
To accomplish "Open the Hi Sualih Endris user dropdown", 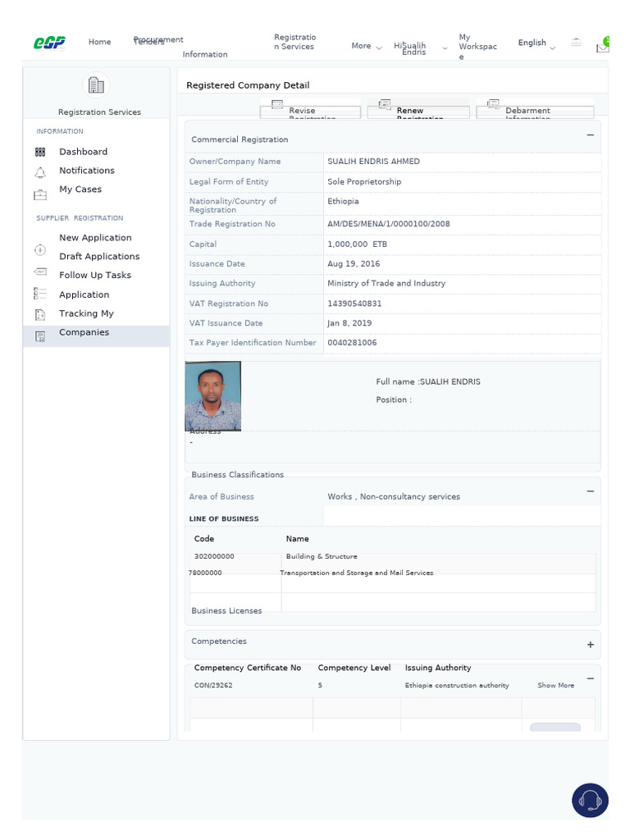I will click(x=421, y=48).
